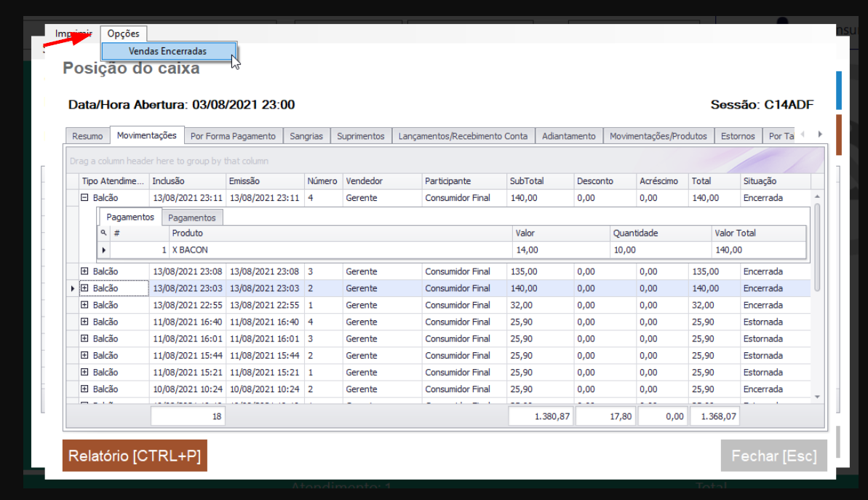Click row indicator arrow beside X BACON
The image size is (868, 500).
click(x=103, y=250)
